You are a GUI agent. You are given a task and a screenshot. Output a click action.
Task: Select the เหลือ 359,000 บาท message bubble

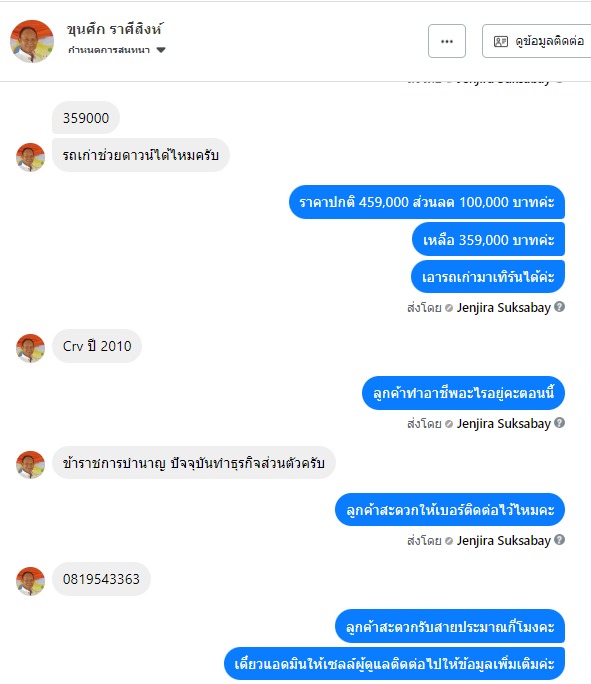(x=489, y=239)
